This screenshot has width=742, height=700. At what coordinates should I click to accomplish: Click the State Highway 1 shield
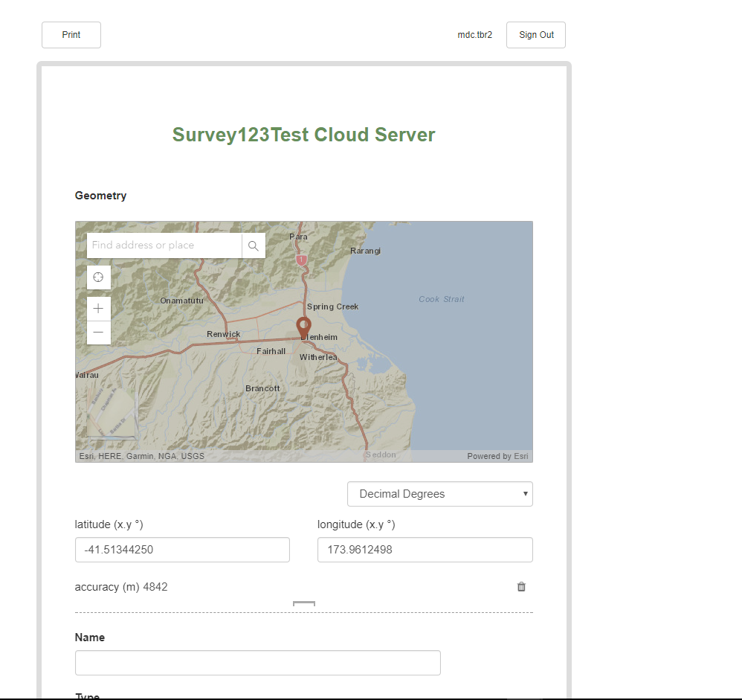point(301,260)
